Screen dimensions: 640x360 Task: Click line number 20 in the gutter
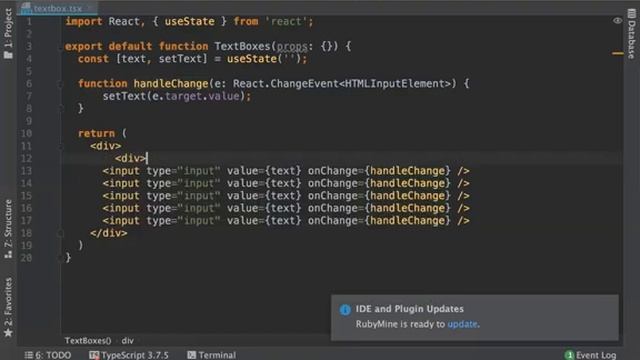(x=26, y=258)
